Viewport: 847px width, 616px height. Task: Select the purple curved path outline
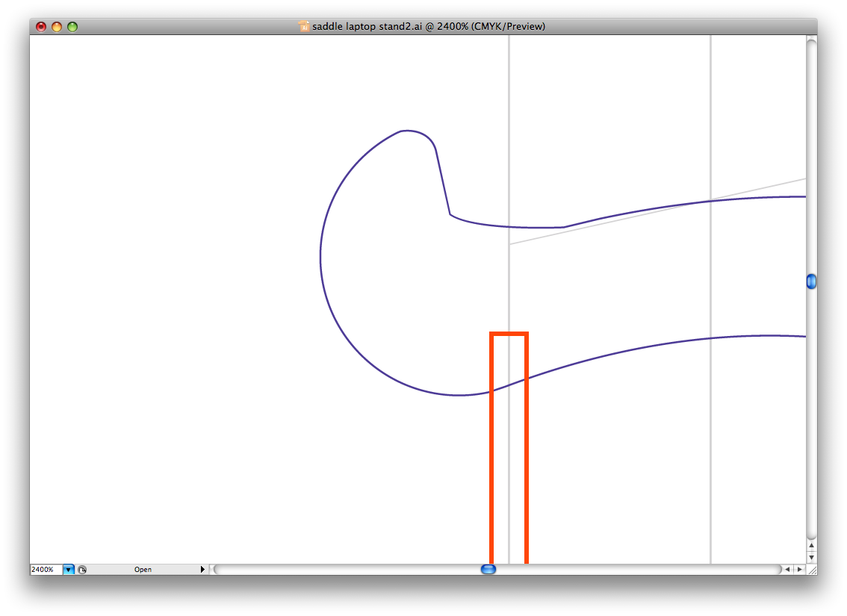click(321, 256)
